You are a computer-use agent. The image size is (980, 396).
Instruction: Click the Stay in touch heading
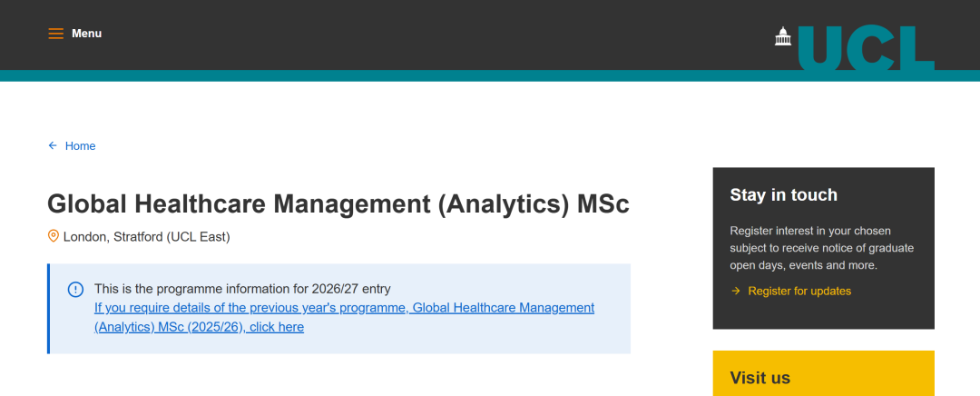coord(783,195)
